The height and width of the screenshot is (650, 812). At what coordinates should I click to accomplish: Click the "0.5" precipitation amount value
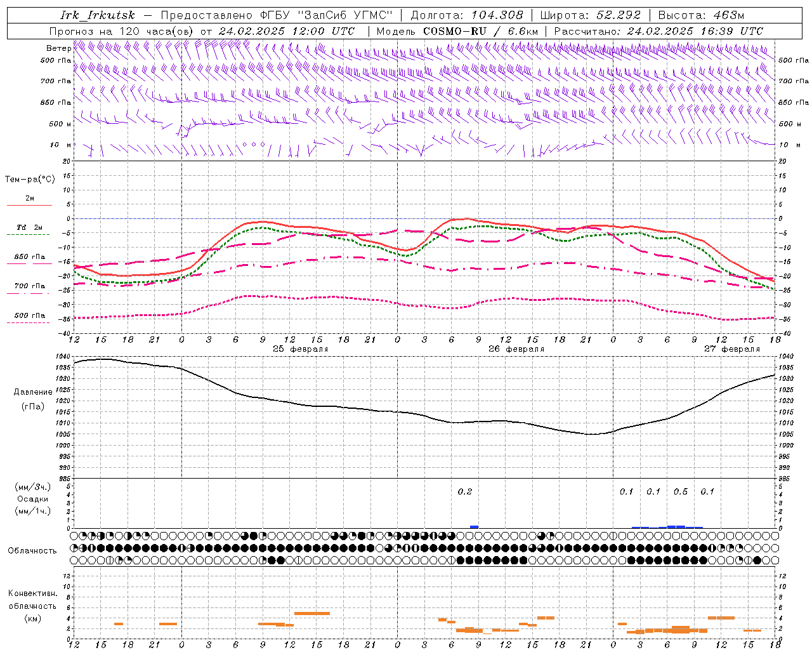681,491
